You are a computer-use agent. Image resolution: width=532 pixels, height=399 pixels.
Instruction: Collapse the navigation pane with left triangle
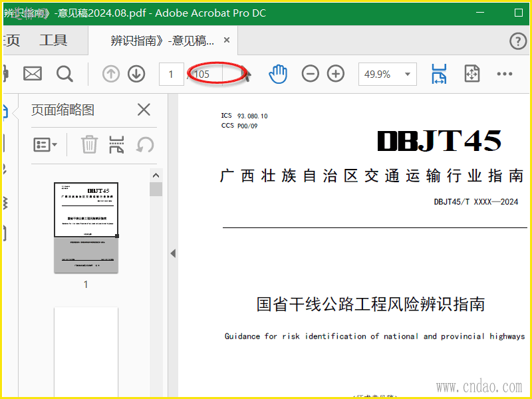(x=173, y=253)
